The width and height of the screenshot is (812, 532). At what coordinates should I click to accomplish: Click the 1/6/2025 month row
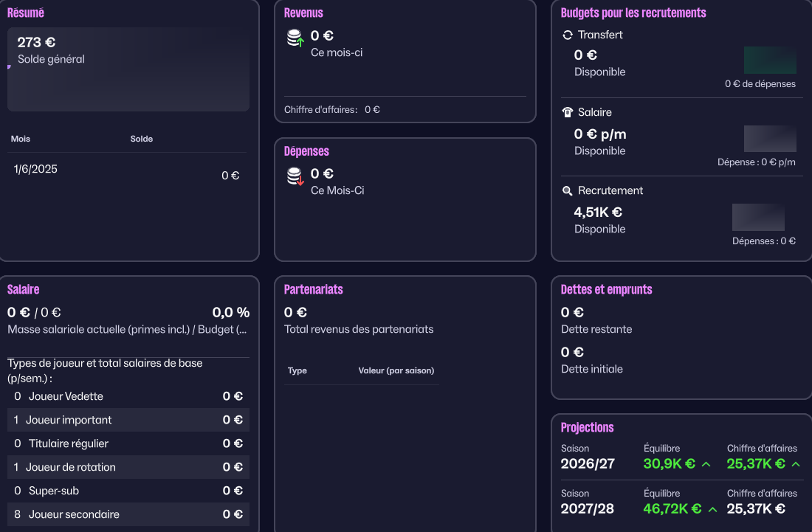click(128, 171)
